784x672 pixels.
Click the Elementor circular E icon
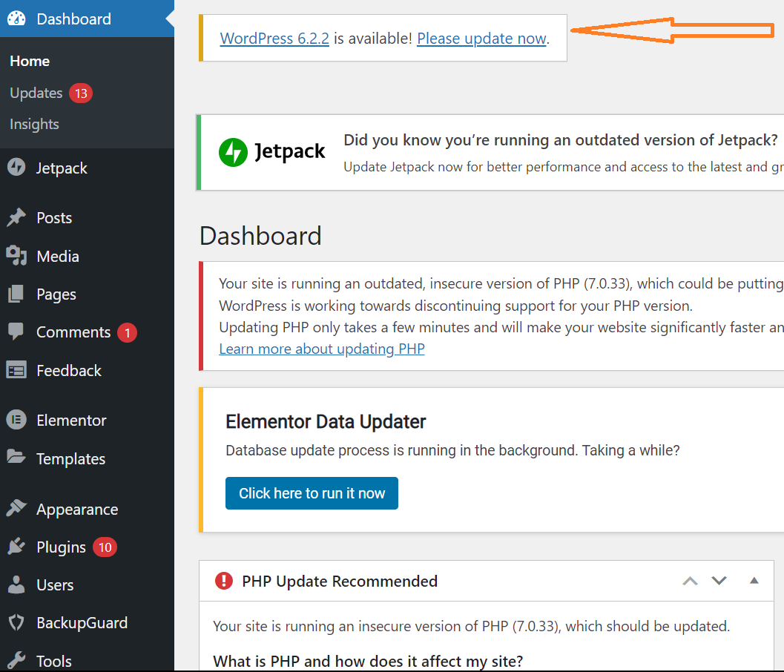coord(16,420)
